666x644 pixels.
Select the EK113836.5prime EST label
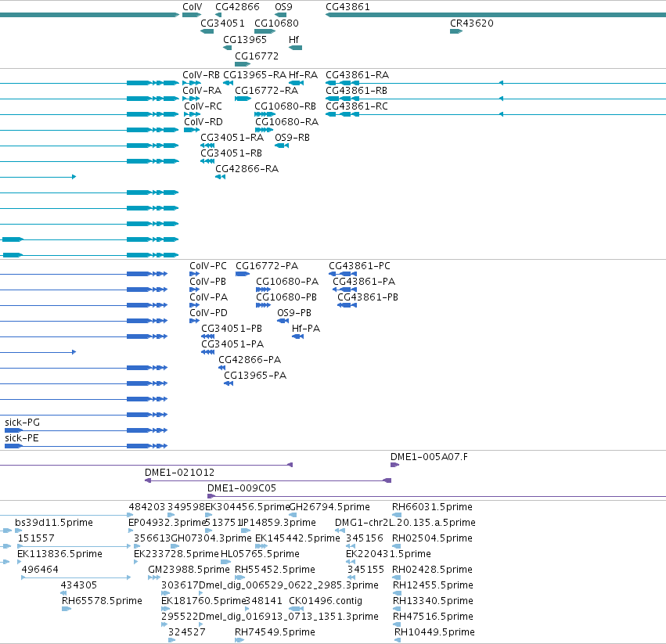pyautogui.click(x=60, y=554)
